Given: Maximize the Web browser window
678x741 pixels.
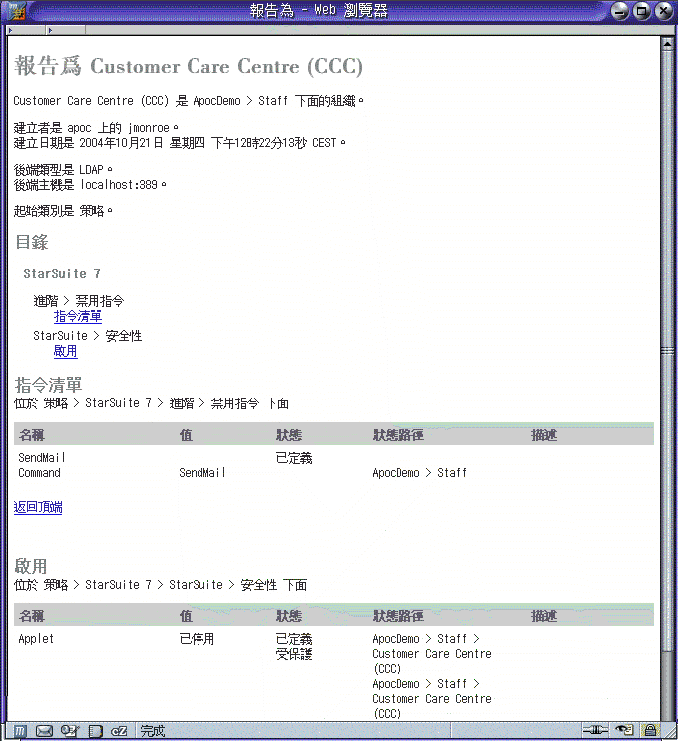Looking at the screenshot, I should pos(642,11).
